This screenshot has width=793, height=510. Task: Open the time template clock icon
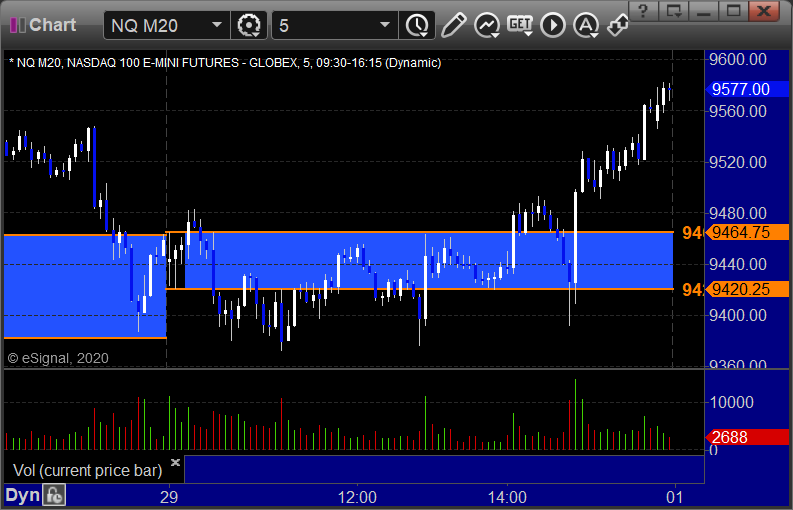[417, 25]
